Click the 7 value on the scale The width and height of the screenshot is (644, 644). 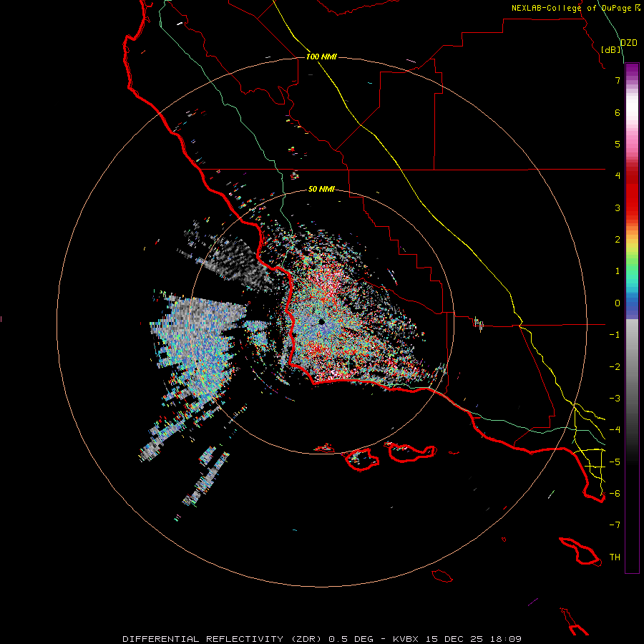pyautogui.click(x=618, y=80)
